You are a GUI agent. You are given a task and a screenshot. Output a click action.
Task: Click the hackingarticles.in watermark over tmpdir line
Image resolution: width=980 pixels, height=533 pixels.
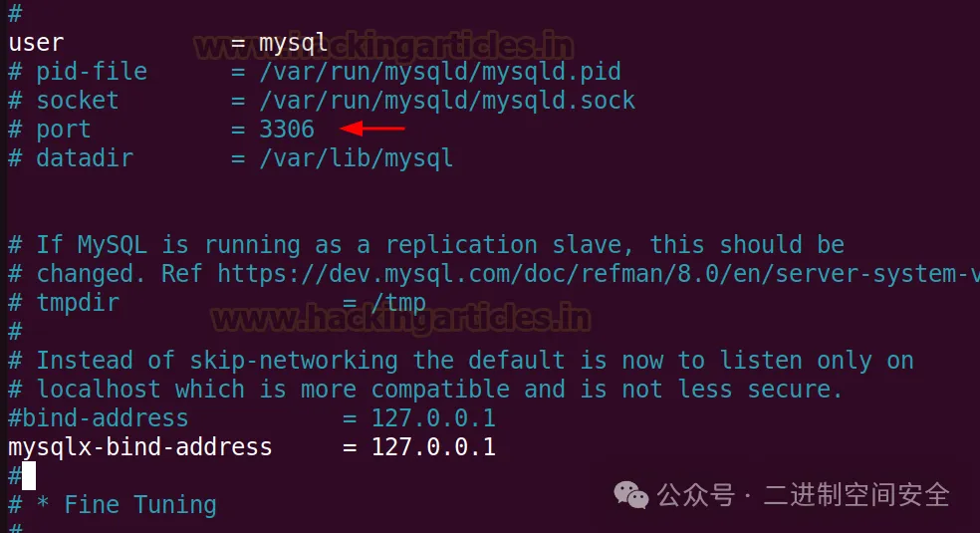tap(400, 318)
